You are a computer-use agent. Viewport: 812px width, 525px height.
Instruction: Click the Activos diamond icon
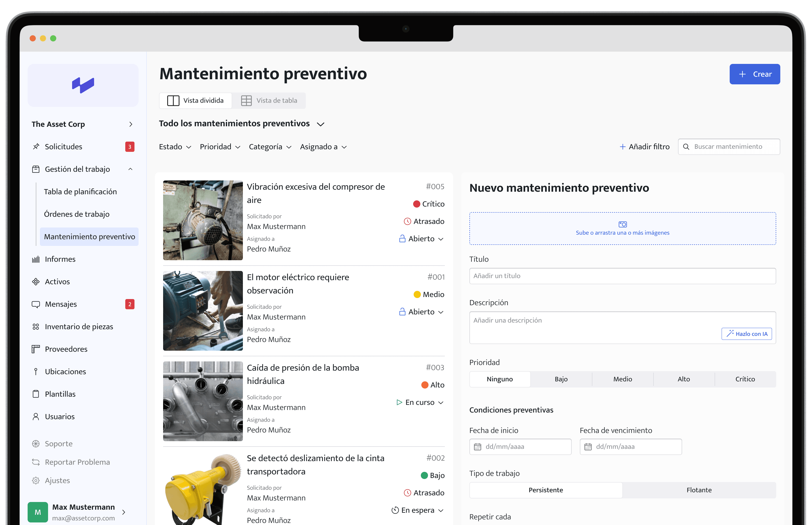tap(36, 282)
